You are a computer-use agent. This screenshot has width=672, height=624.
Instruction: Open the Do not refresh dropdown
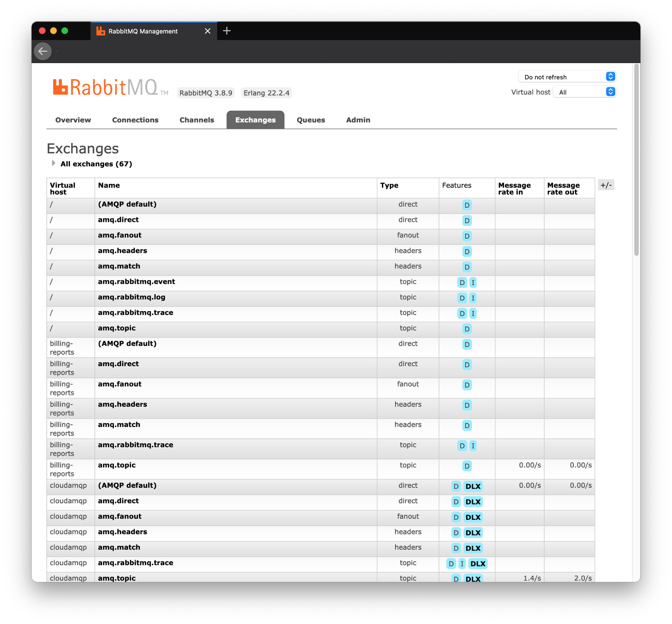pos(567,77)
